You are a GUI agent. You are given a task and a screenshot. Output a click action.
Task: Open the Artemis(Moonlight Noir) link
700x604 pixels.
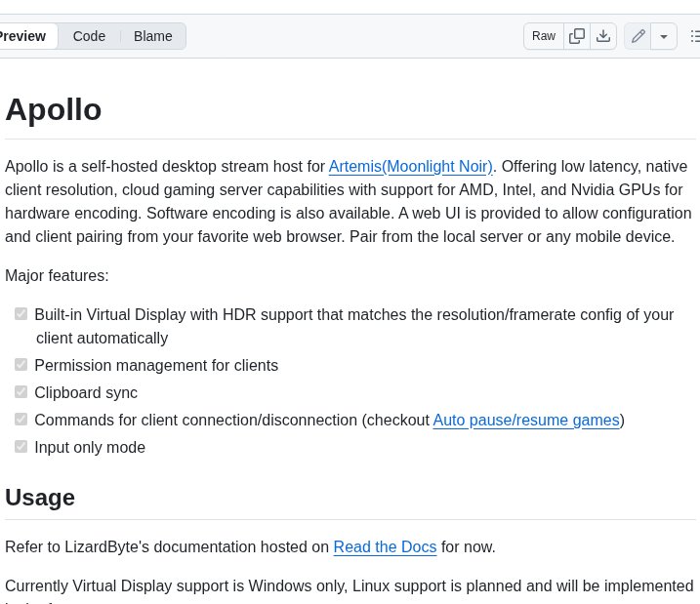410,166
